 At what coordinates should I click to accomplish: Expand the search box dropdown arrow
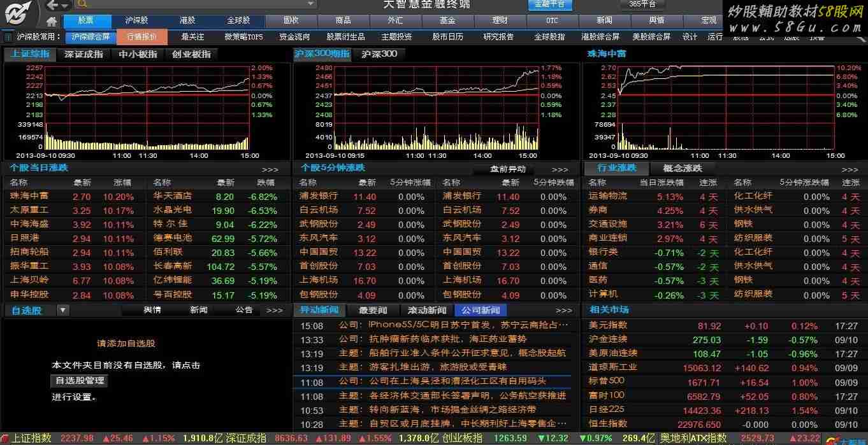pos(310,4)
